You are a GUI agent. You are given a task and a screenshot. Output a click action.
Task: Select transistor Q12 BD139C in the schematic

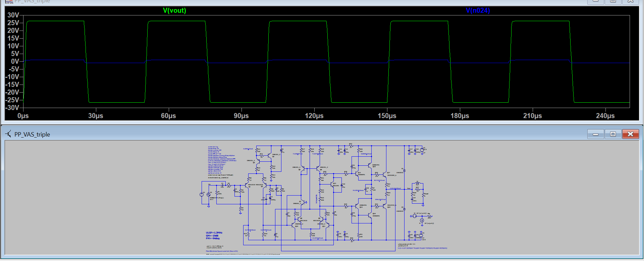[332, 184]
